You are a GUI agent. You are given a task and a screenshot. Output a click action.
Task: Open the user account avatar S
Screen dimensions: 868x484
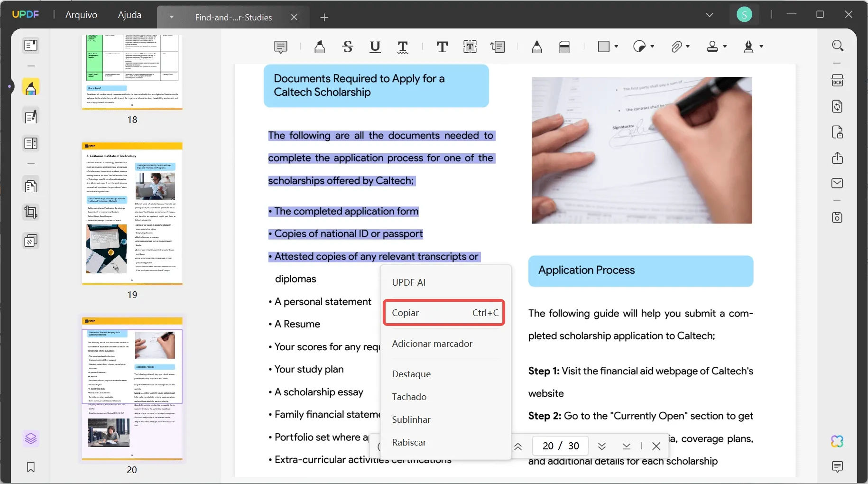coord(744,15)
